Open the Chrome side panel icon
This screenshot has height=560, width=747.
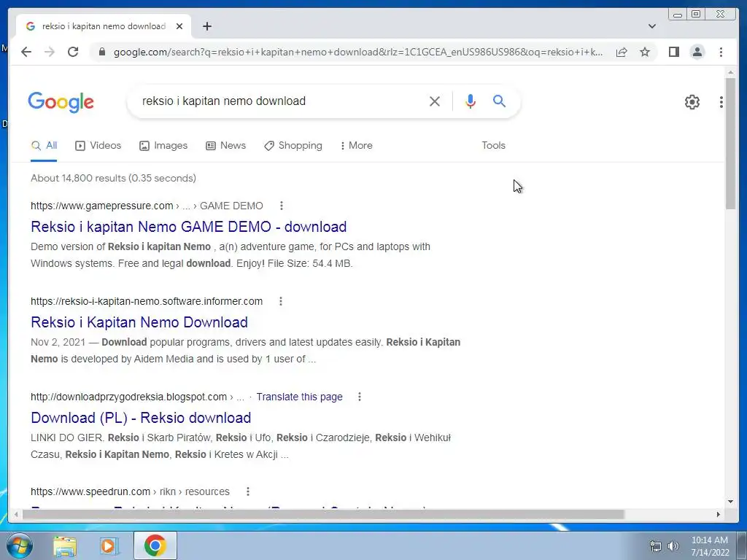coord(673,52)
